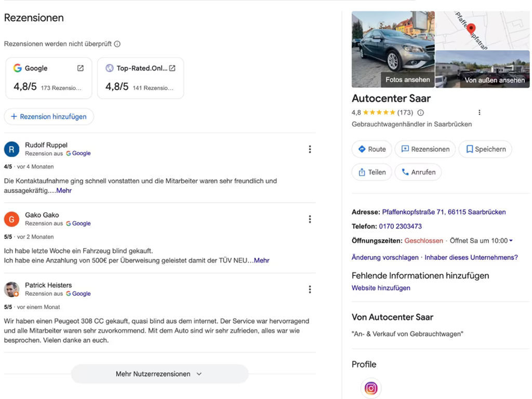532x399 pixels.
Task: Open address link Pfaffenkopfstraße 71
Action: [444, 212]
